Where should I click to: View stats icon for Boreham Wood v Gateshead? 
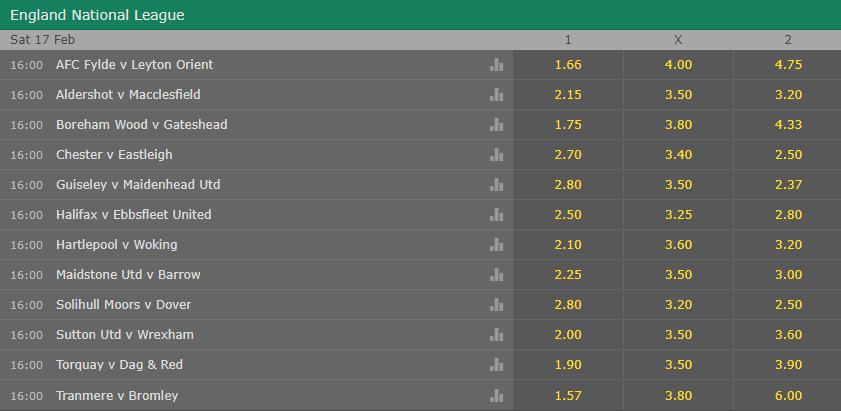click(496, 125)
